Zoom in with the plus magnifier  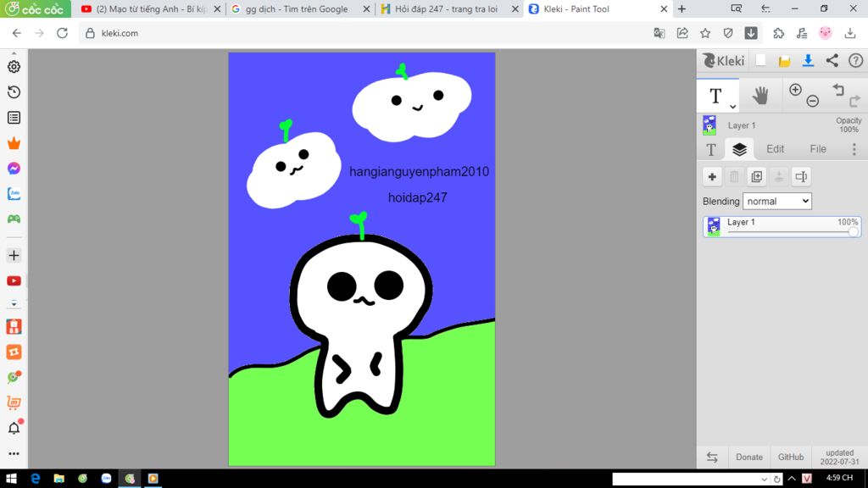[x=795, y=90]
